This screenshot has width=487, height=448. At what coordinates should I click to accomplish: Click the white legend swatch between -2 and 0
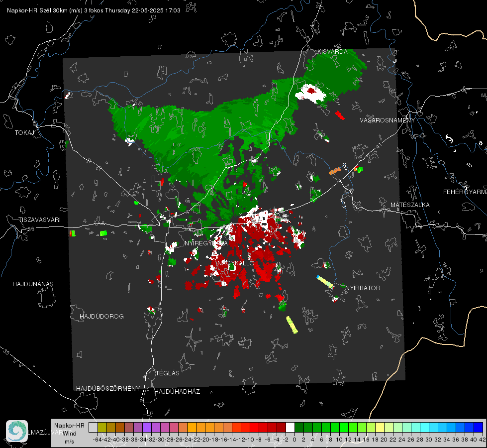(x=290, y=427)
